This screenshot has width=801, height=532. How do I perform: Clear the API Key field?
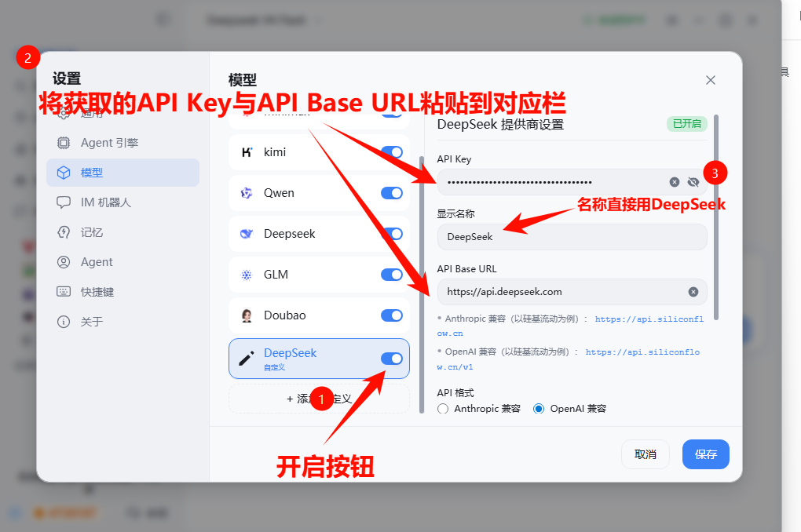(675, 182)
